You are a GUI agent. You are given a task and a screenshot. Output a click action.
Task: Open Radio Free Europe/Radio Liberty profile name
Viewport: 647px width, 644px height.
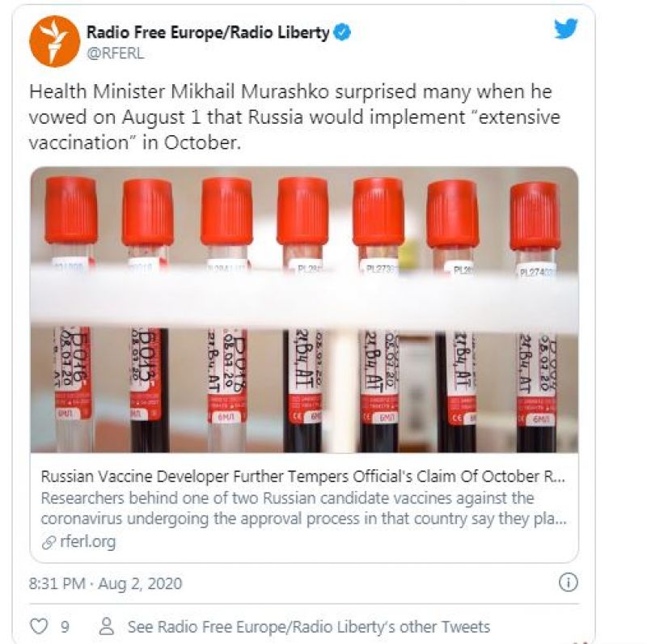click(x=208, y=32)
